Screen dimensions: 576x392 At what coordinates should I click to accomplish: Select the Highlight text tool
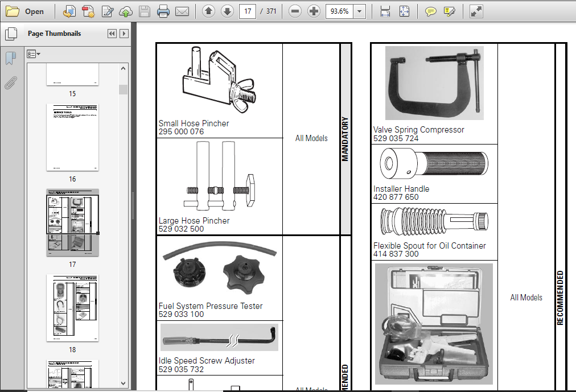(x=449, y=11)
